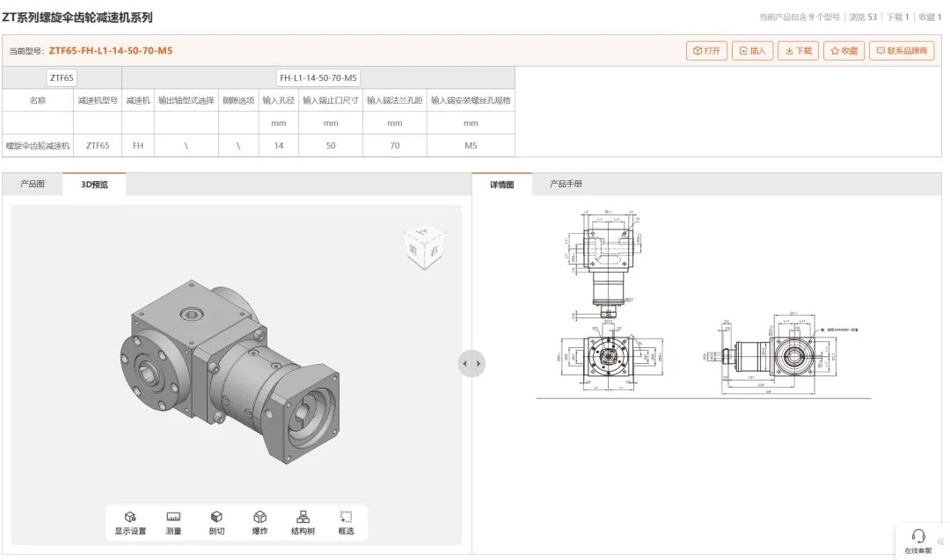Click the M5 screw-hole spec cell
950x560 pixels.
click(471, 146)
